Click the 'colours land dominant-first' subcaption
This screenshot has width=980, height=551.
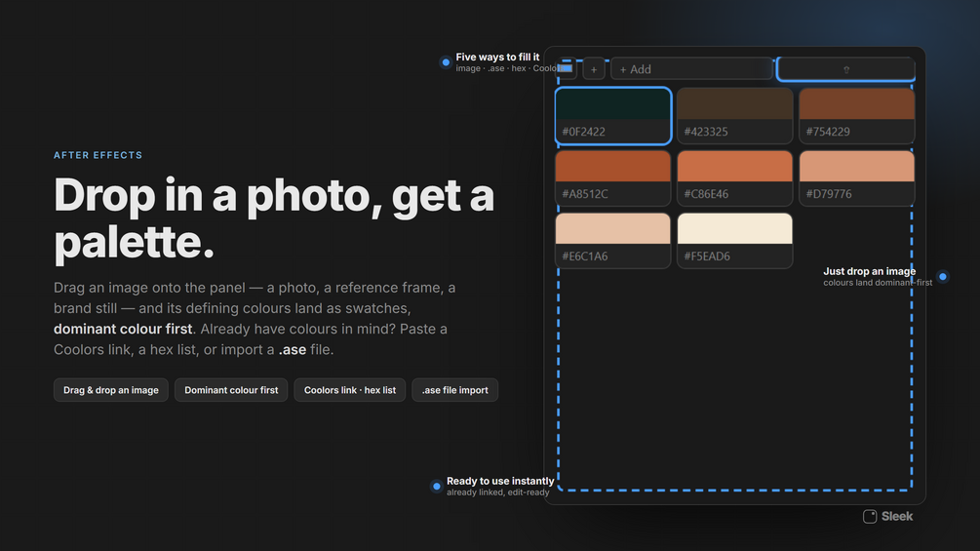click(x=878, y=283)
